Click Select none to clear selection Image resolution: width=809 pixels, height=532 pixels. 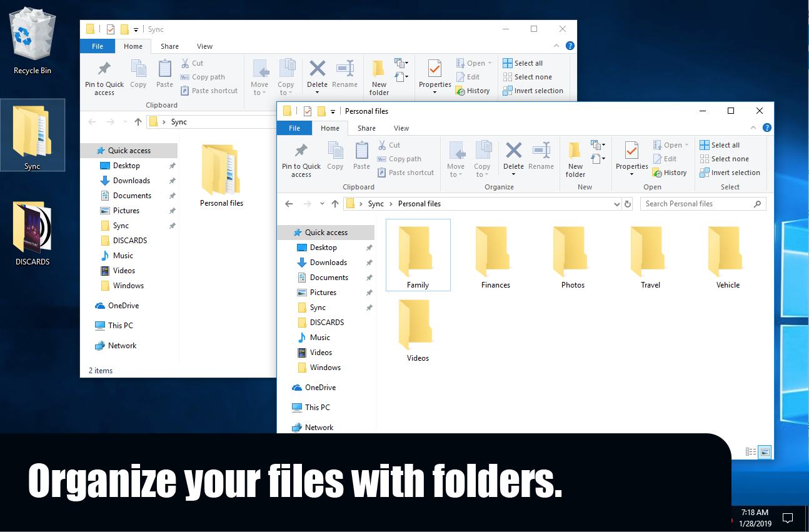[723, 158]
